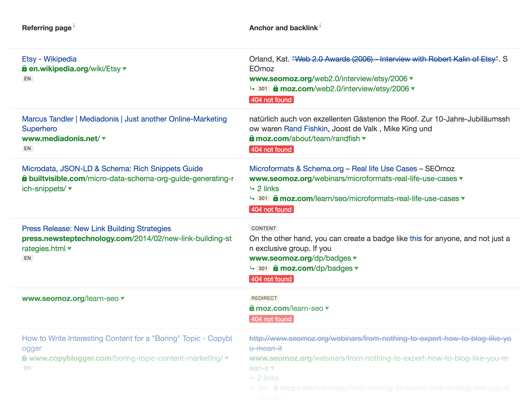Expand arrow after moz.com/about/team/randfish
Screen dimensions: 532x409
click(x=364, y=139)
